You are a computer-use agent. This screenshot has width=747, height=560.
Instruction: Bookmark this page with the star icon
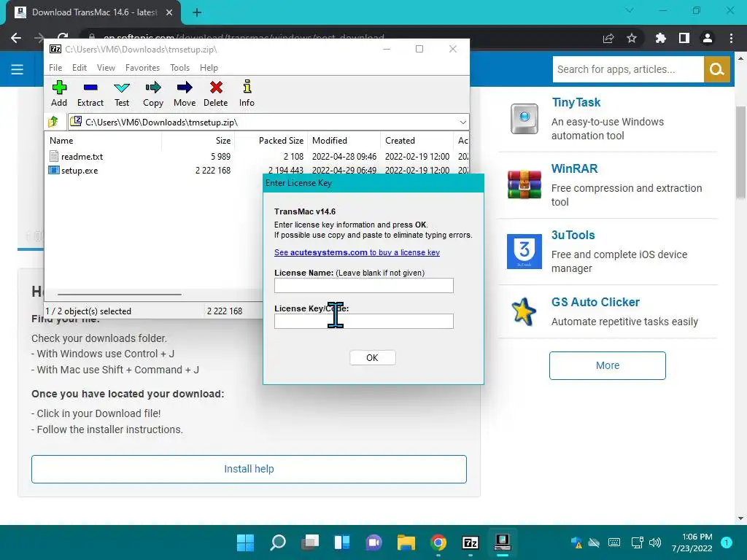632,38
